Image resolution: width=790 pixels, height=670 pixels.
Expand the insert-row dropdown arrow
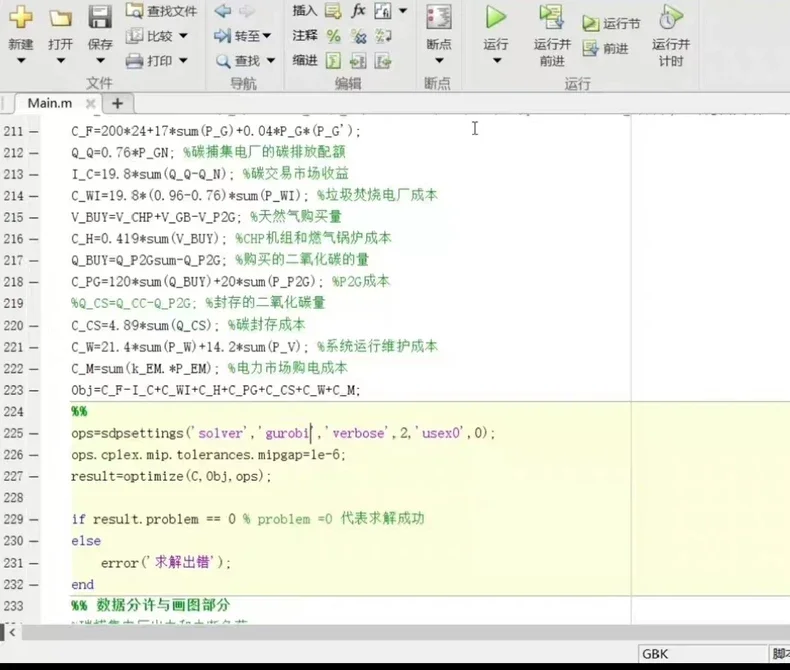403,11
